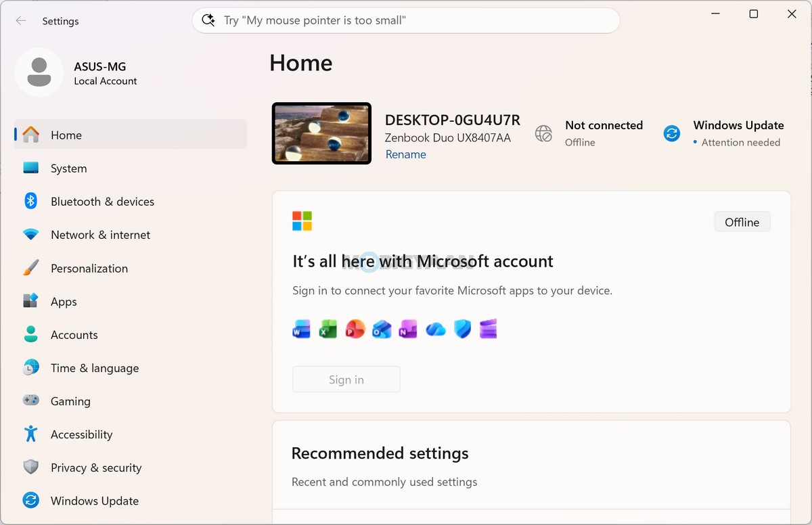Image resolution: width=812 pixels, height=525 pixels.
Task: Click the Gaming controller icon
Action: click(31, 401)
